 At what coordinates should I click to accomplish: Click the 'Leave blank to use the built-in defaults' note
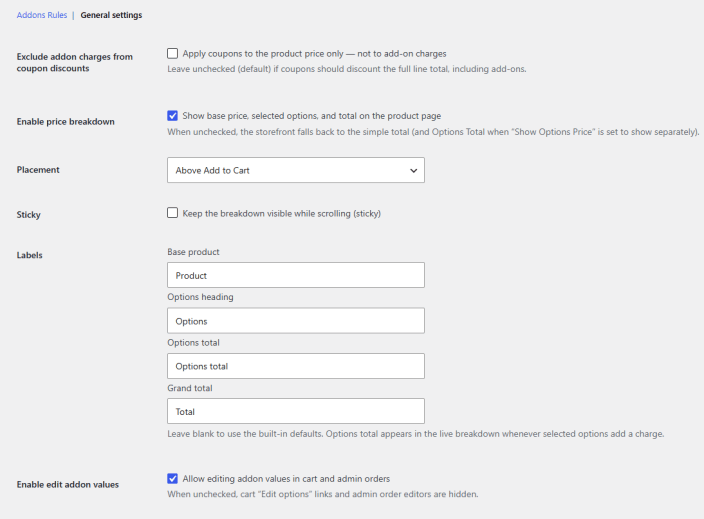415,434
